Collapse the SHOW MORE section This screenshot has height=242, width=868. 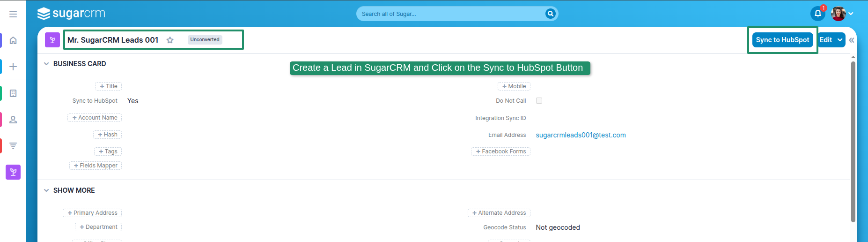pyautogui.click(x=46, y=190)
